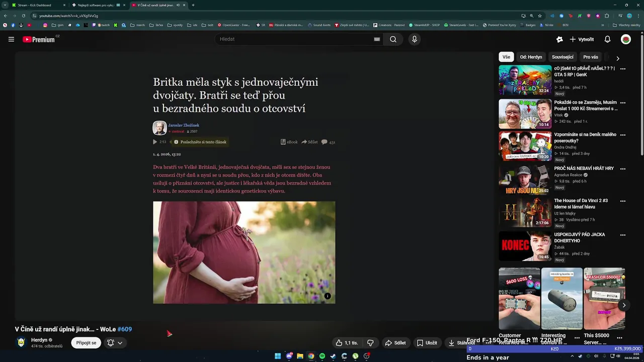Open the tab search dropdown arrow
Screen dimensions: 644x362
pyautogui.click(x=5, y=5)
